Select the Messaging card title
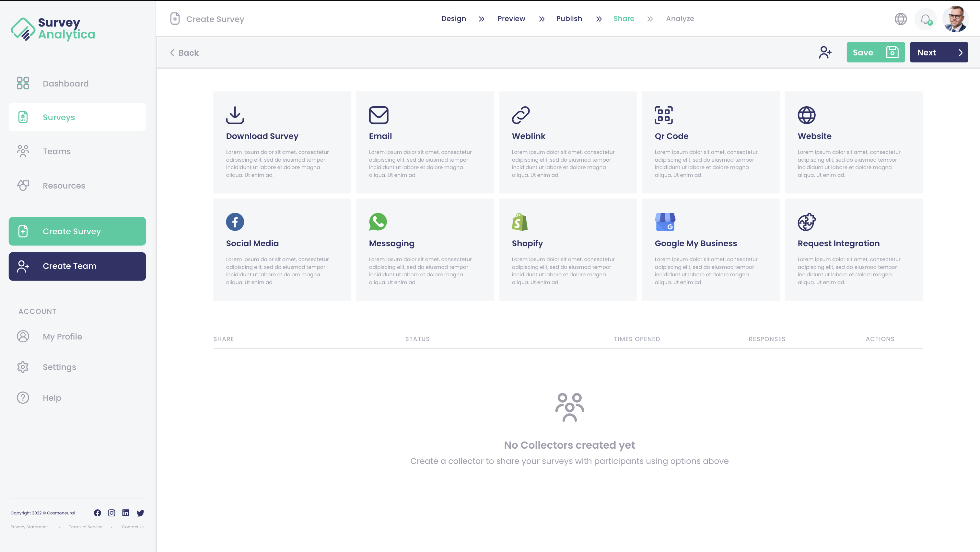The height and width of the screenshot is (552, 980). [x=391, y=243]
